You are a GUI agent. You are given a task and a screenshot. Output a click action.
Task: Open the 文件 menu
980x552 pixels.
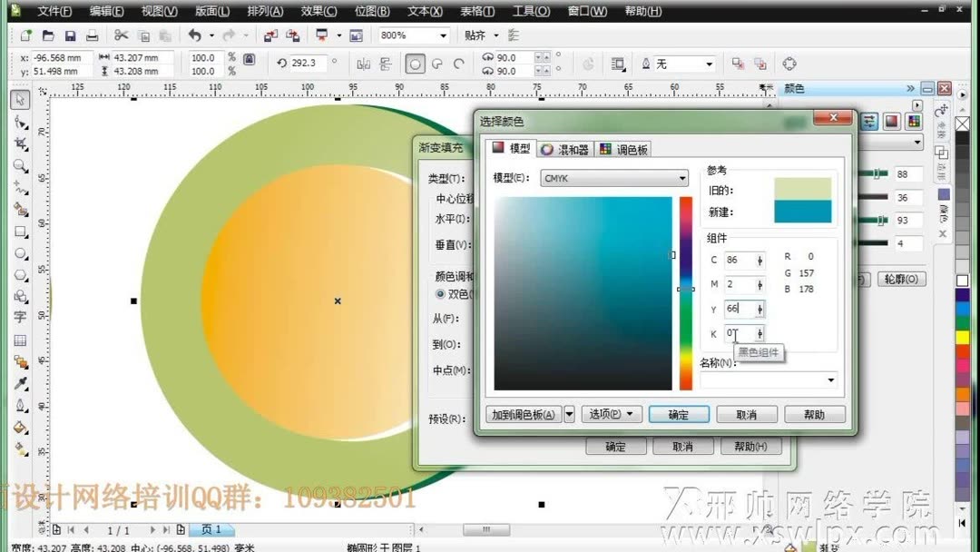[54, 11]
